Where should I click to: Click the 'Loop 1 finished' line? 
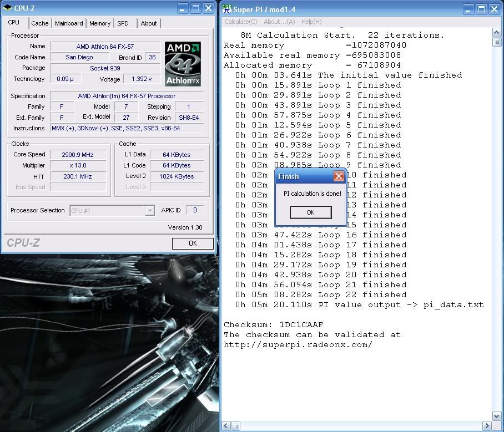318,85
